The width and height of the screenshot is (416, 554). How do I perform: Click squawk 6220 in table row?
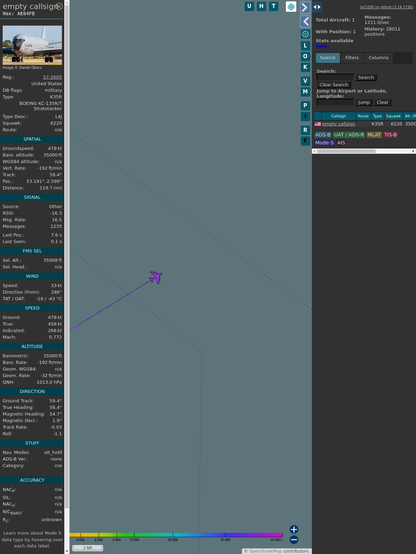pyautogui.click(x=396, y=124)
